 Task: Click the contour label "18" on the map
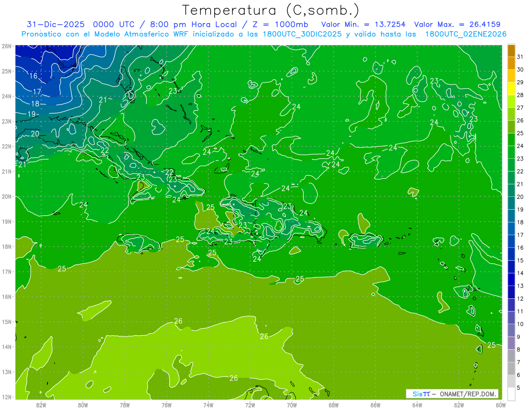(35, 104)
